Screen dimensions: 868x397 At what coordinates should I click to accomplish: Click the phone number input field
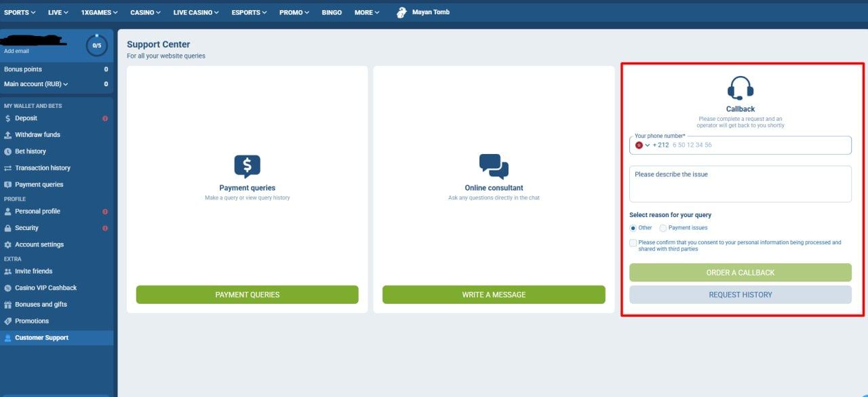740,145
